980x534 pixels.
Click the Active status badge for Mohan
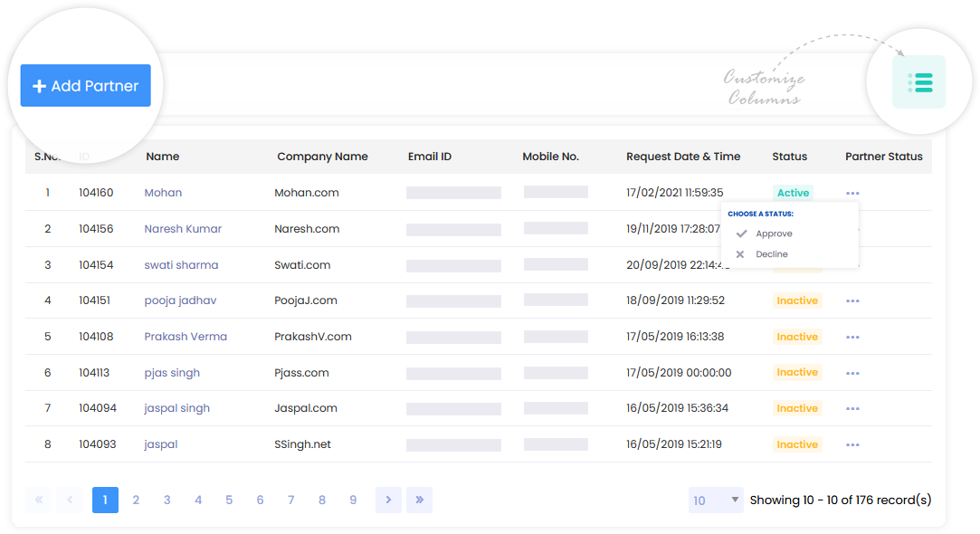tap(793, 193)
